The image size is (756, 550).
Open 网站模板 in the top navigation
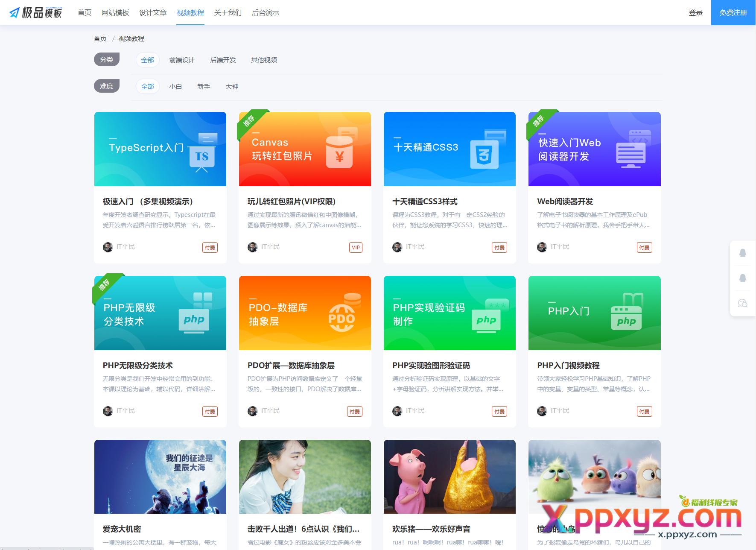115,12
